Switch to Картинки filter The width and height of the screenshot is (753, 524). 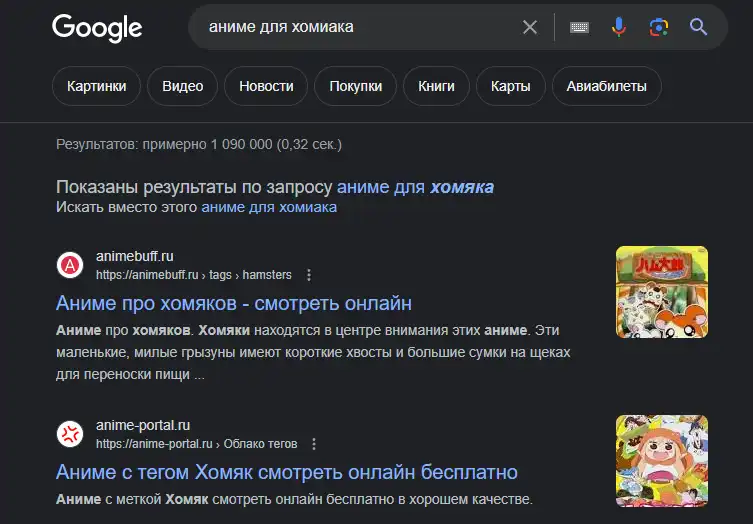[x=96, y=86]
